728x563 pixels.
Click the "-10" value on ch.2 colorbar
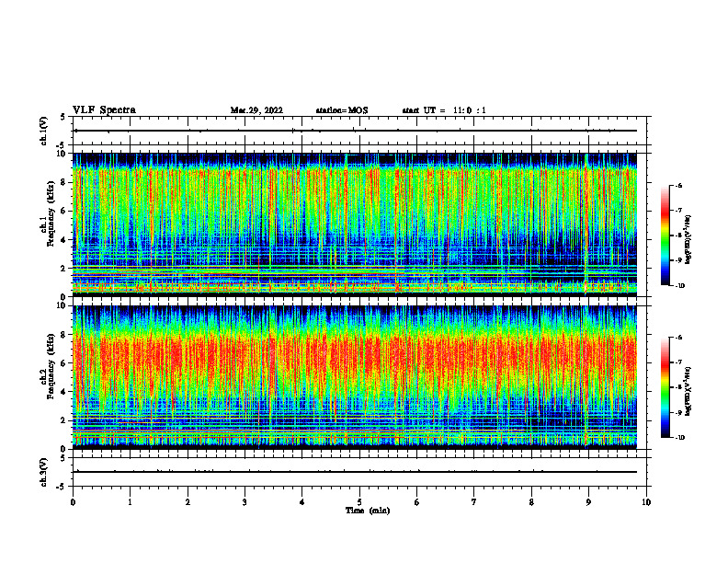(x=678, y=437)
